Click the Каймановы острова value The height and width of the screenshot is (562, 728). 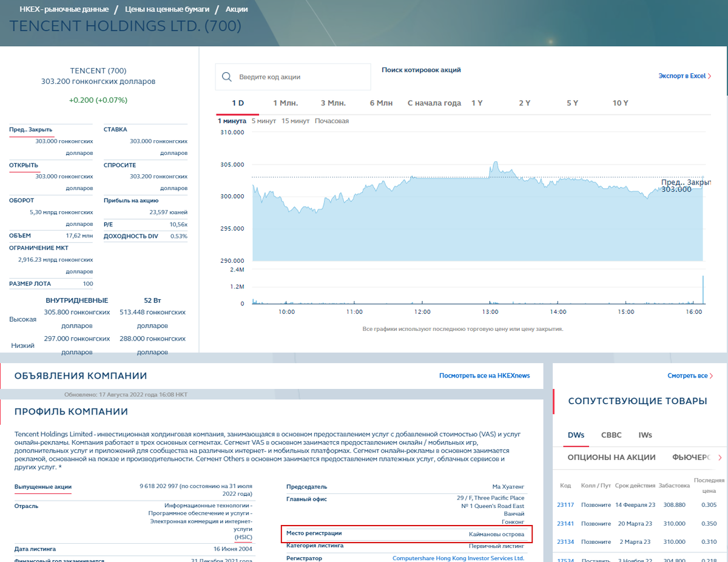click(497, 534)
